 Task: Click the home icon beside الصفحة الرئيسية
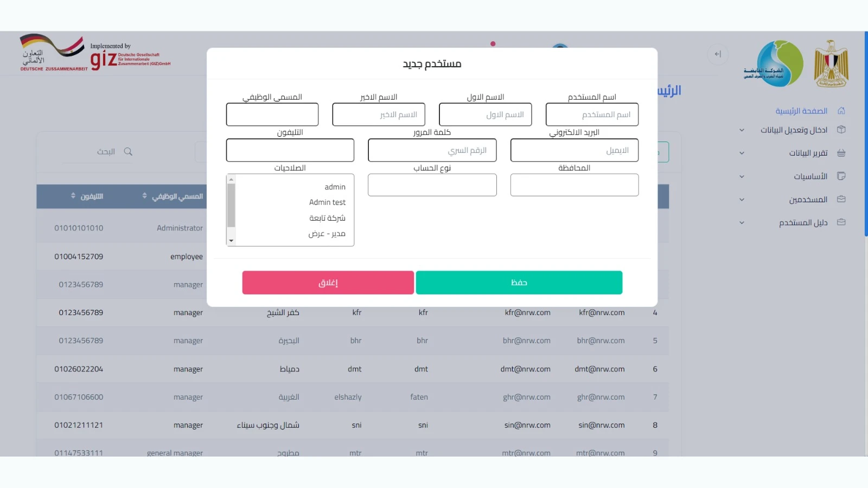841,111
